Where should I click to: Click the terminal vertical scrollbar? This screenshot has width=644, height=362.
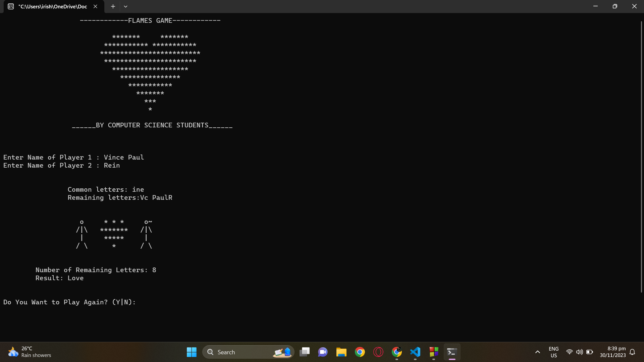(641, 156)
